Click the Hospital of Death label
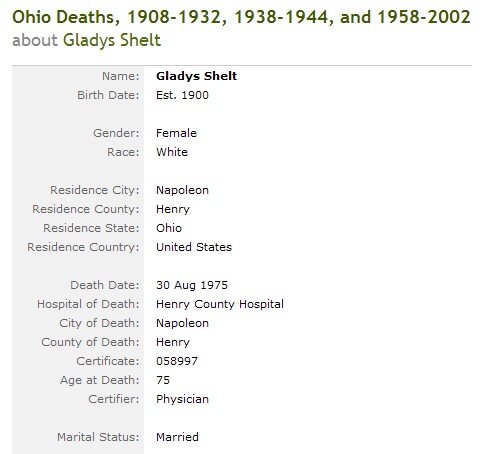The image size is (485, 454). click(88, 304)
